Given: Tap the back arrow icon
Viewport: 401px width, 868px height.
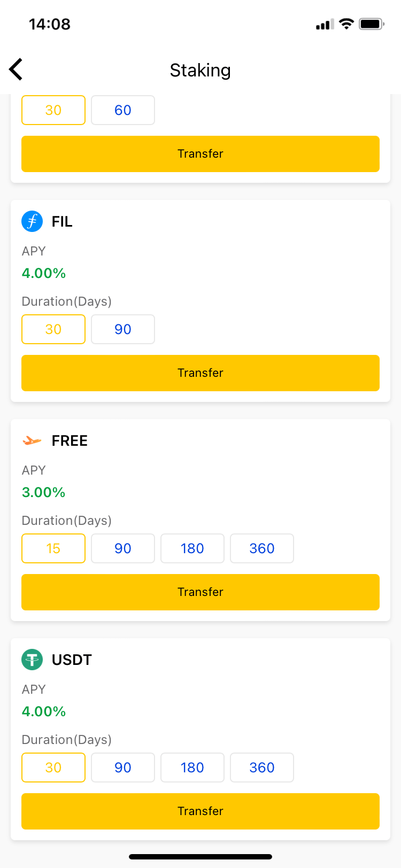Looking at the screenshot, I should [x=16, y=69].
